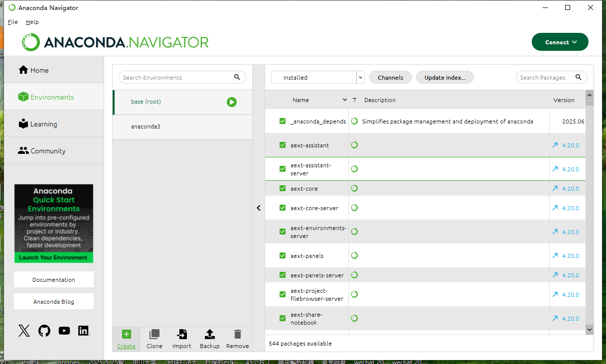Click the Description column header

tap(380, 100)
